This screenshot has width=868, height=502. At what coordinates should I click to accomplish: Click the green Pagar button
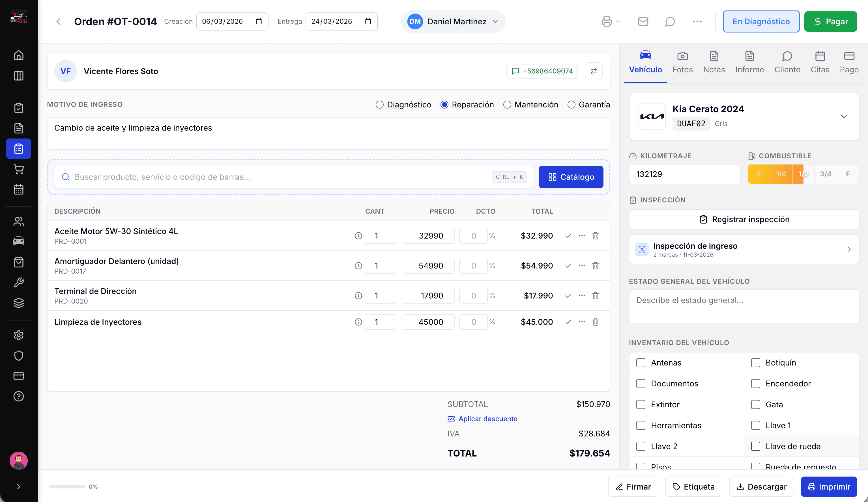pos(830,21)
